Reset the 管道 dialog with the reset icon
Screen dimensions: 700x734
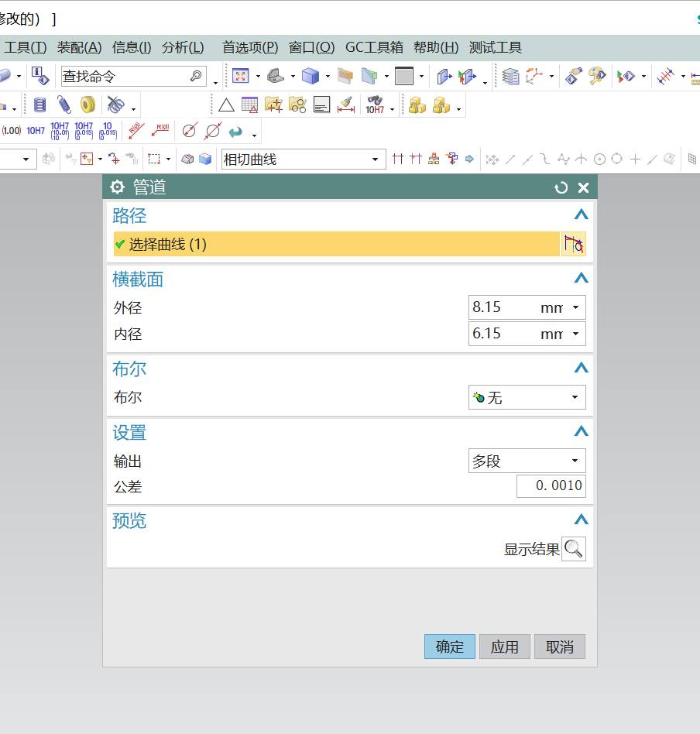click(x=561, y=187)
